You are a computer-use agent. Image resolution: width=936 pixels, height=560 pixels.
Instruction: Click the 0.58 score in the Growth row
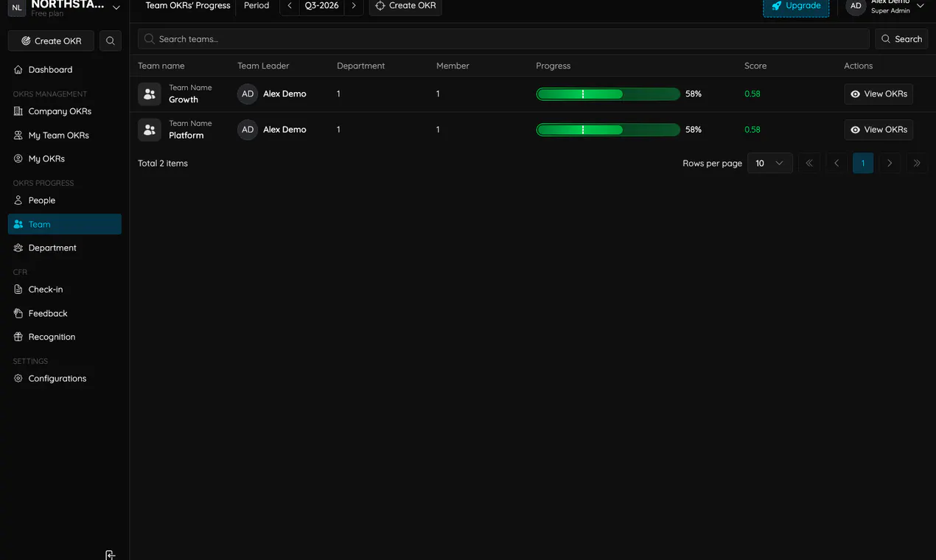click(x=752, y=94)
